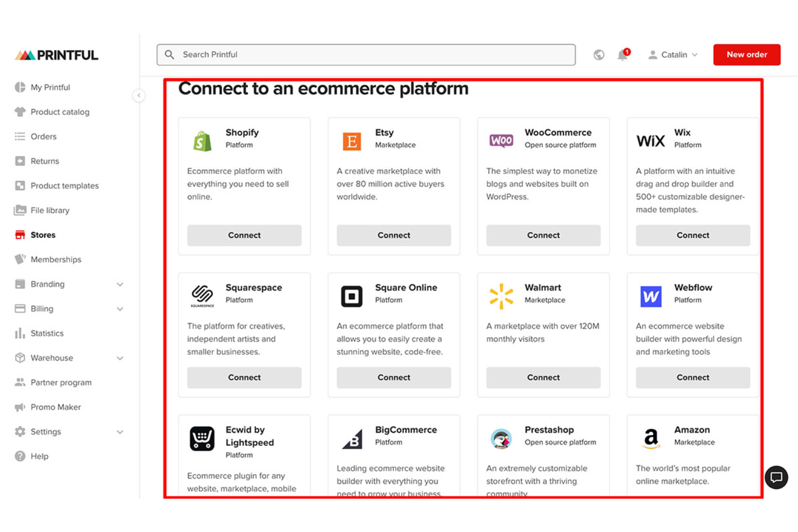This screenshot has width=798, height=532.
Task: Click the New order button
Action: 747,54
